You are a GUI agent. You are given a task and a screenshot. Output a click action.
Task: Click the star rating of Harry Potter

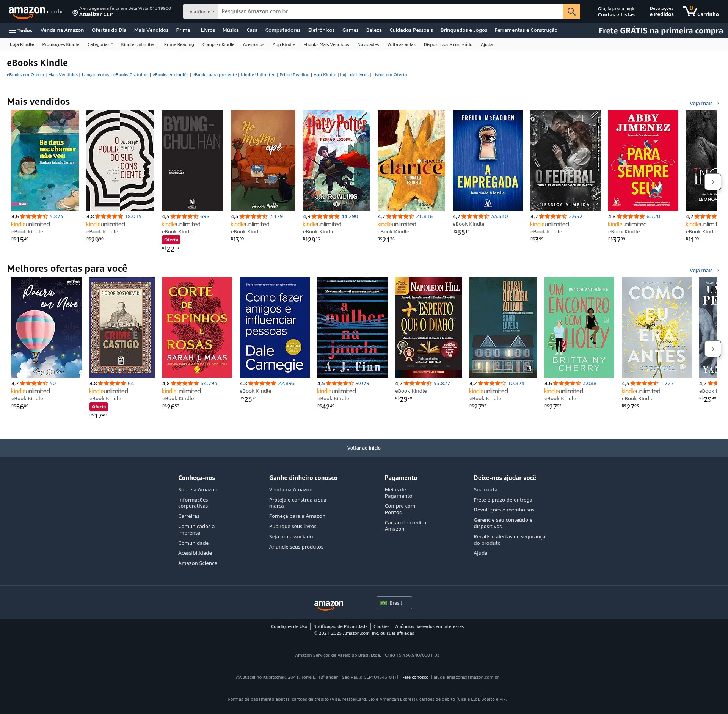coord(325,216)
